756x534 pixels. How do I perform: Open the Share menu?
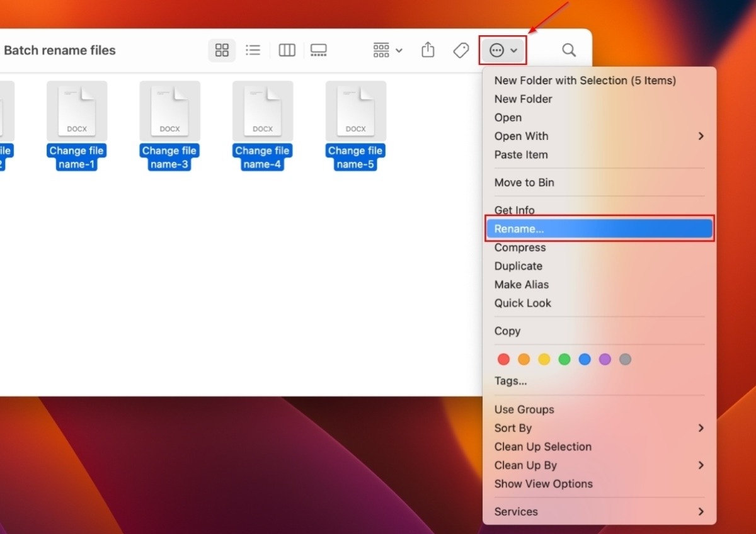(428, 50)
